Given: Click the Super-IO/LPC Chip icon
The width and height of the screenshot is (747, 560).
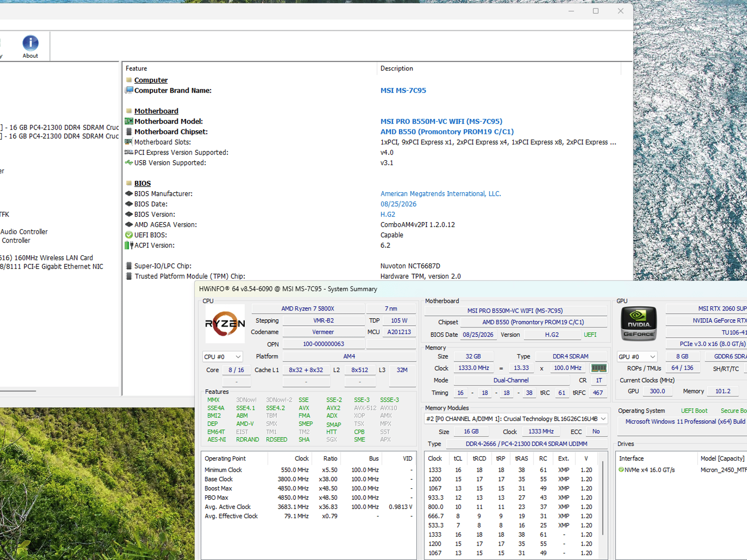Looking at the screenshot, I should pyautogui.click(x=129, y=266).
